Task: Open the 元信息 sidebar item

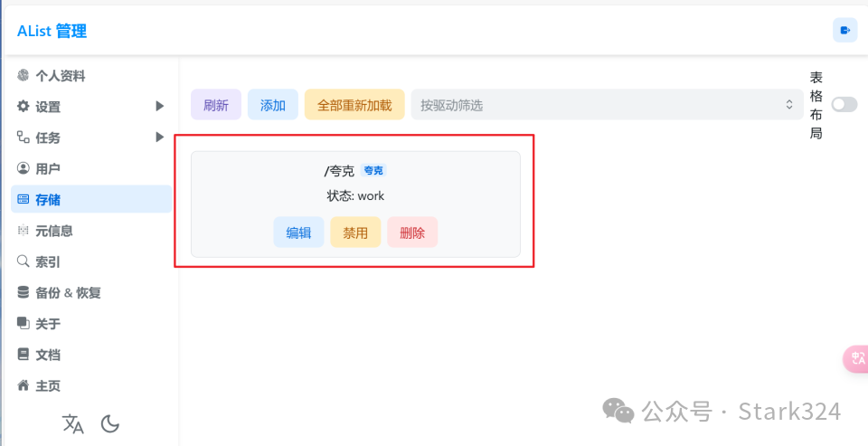Action: tap(53, 231)
